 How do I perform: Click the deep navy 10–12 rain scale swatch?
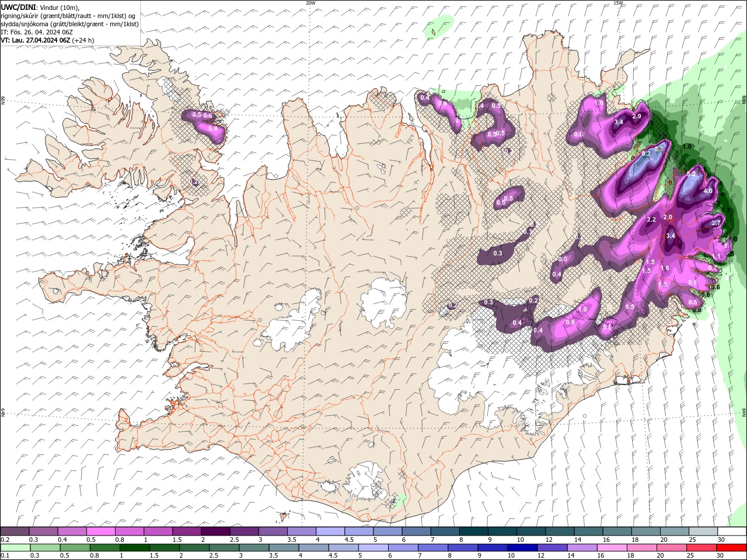522,548
